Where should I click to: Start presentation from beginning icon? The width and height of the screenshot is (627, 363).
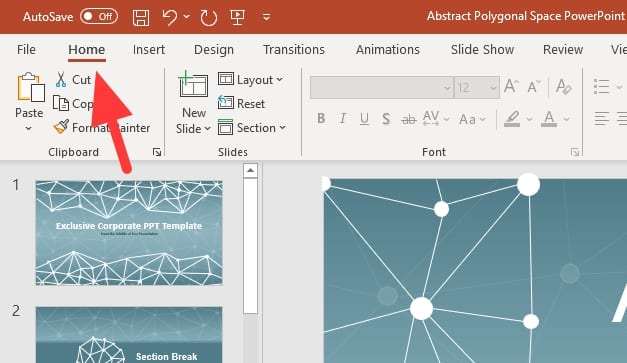(238, 17)
